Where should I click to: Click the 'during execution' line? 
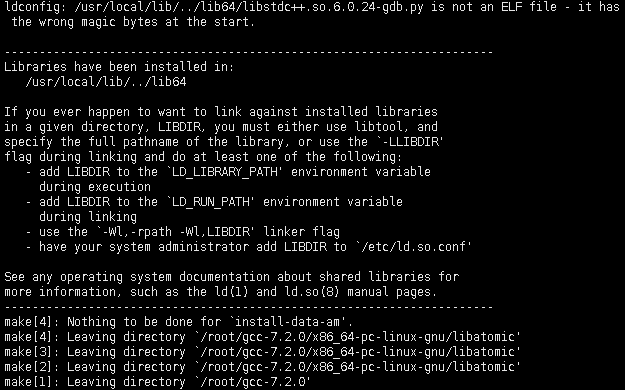[x=95, y=187]
